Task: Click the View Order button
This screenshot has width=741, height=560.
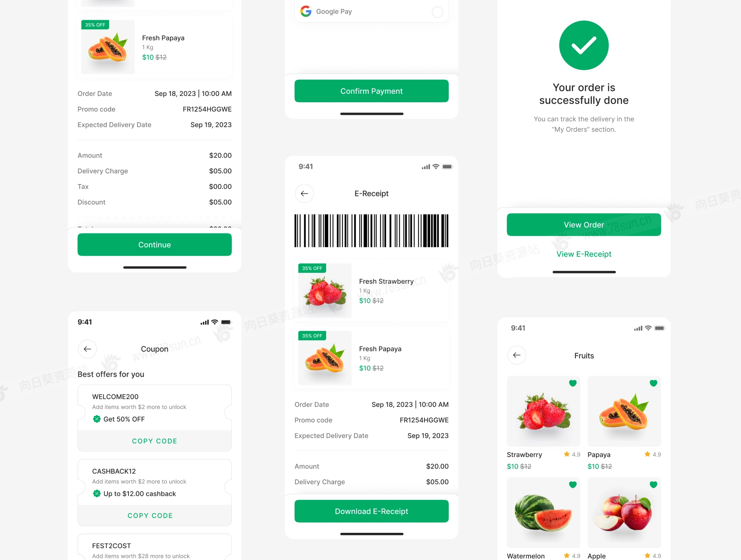Action: tap(584, 225)
